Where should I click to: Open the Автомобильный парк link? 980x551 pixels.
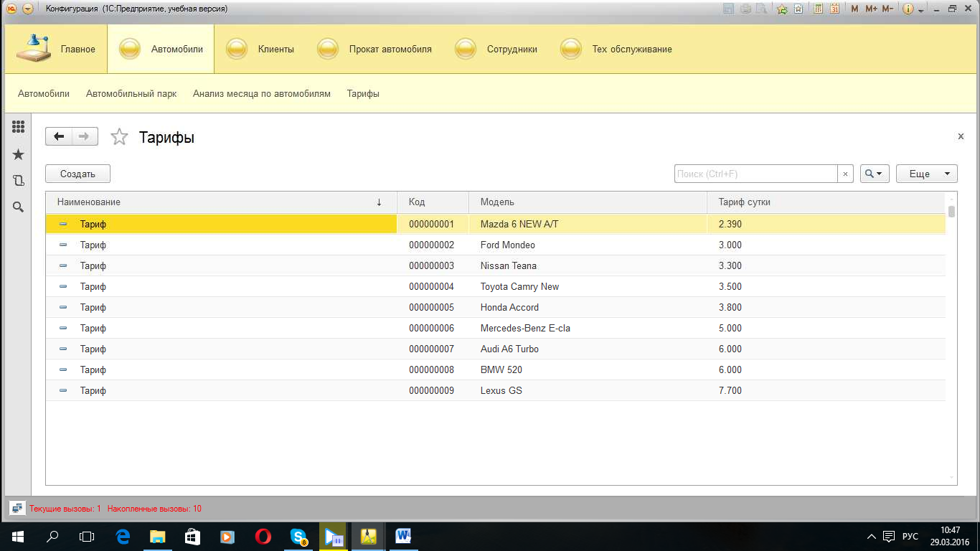[131, 93]
